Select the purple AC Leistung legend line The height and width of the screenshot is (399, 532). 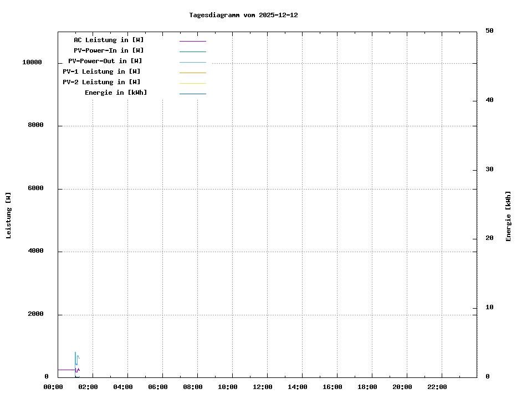tap(192, 41)
